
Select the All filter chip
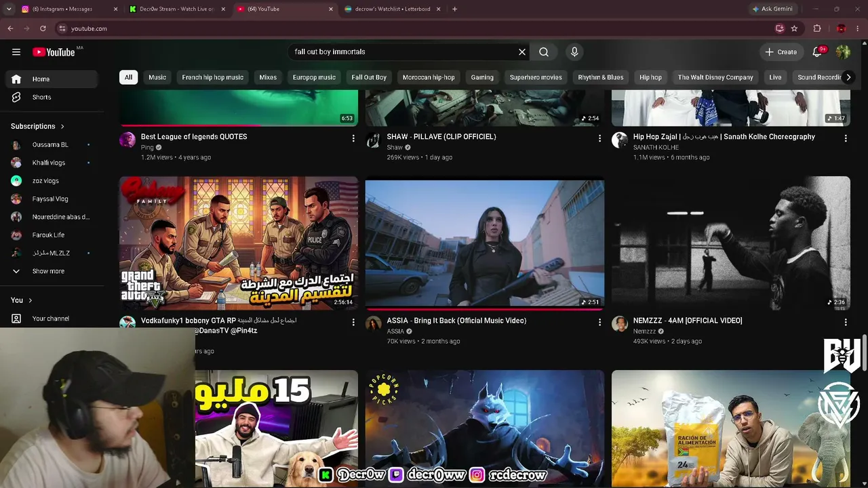click(x=128, y=77)
